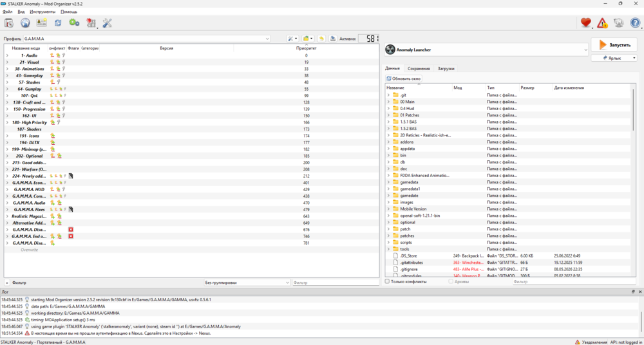Expand the 1- Audio separator
The height and width of the screenshot is (345, 644).
click(x=7, y=55)
